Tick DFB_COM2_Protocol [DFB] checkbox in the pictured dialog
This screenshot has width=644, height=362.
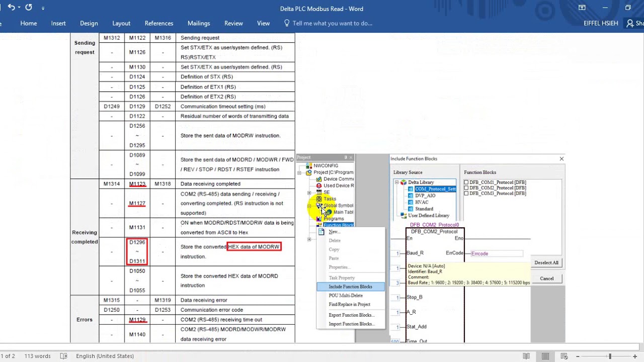466,188
